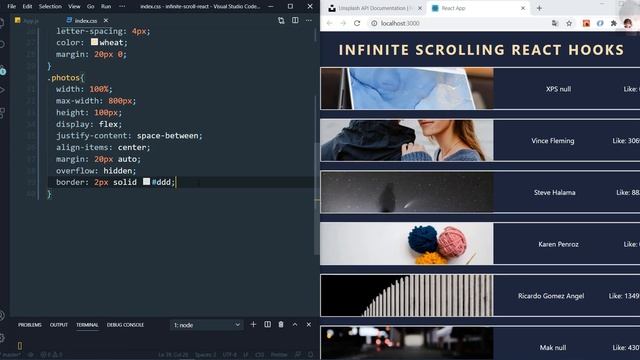Screen dimensions: 640x360
Task: Click the 'Ln 39, Col 26' status bar entry
Action: (x=173, y=355)
